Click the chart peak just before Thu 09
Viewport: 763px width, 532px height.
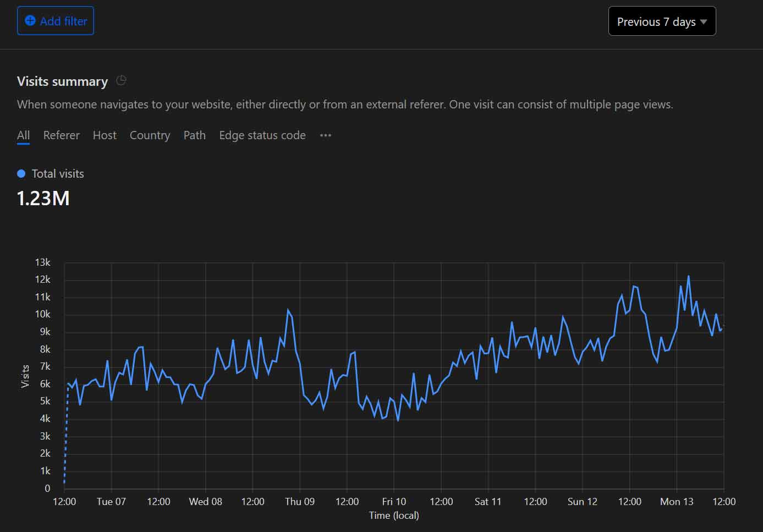(288, 310)
